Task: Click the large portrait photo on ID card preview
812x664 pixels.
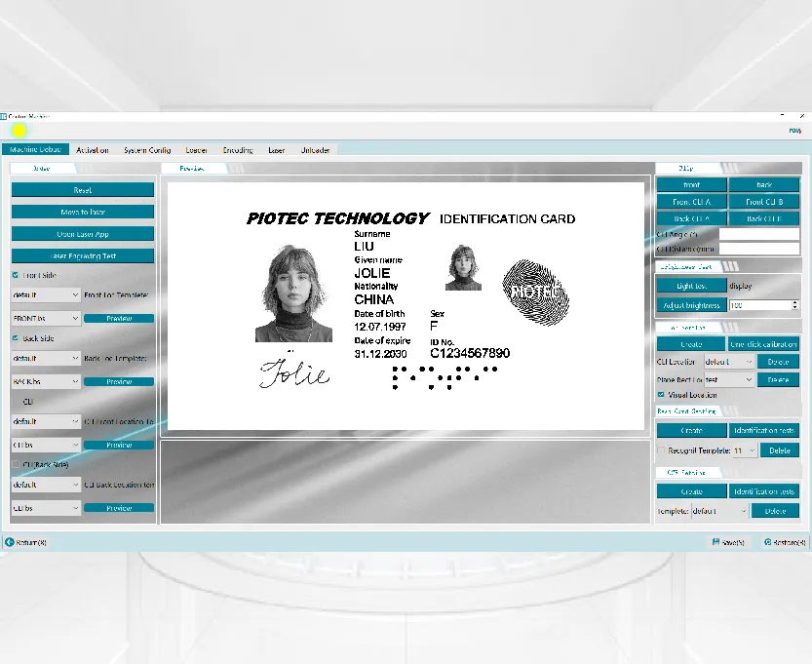Action: [293, 293]
